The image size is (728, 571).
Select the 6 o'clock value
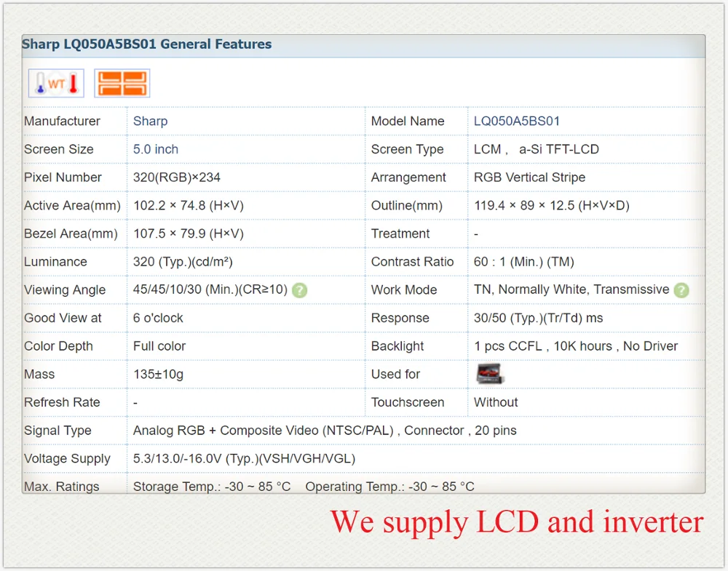coord(158,318)
